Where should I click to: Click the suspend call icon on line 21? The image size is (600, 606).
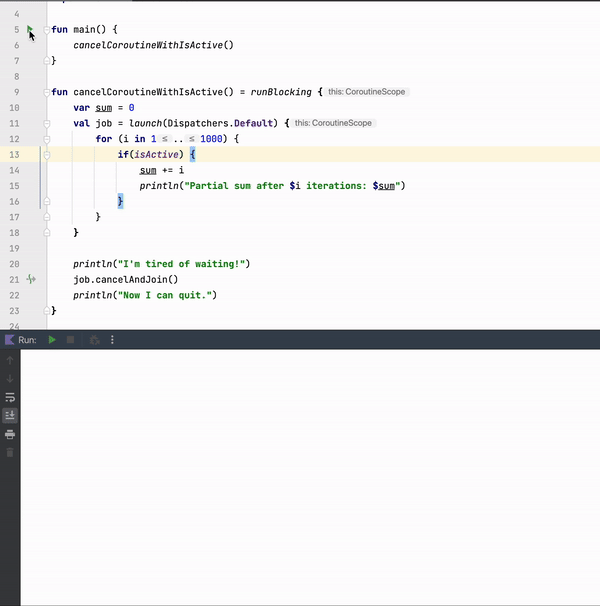coord(31,280)
